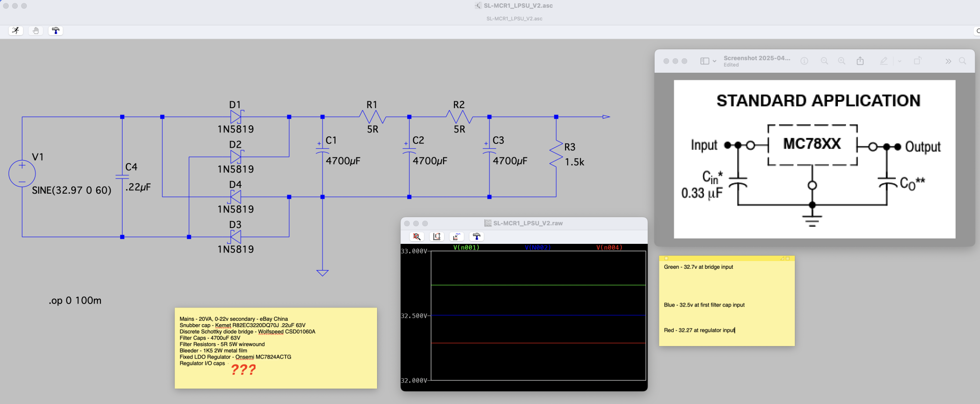The width and height of the screenshot is (980, 404).
Task: Click the SL-MCR1_LPSU_V2.asc window title
Action: pos(518,6)
